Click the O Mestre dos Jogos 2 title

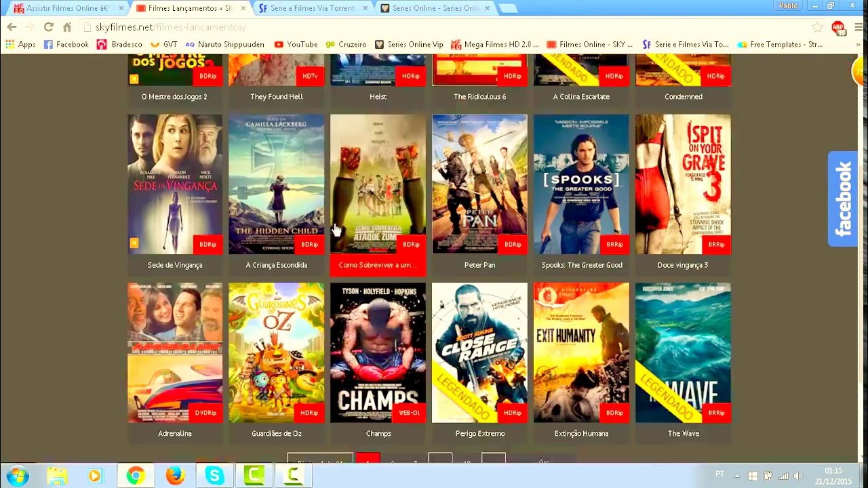[x=175, y=96]
